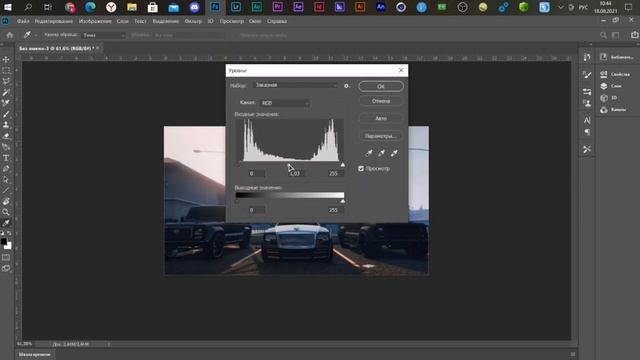The height and width of the screenshot is (360, 640).
Task: Toggle Quick Mask mode icon
Action: (x=6, y=258)
